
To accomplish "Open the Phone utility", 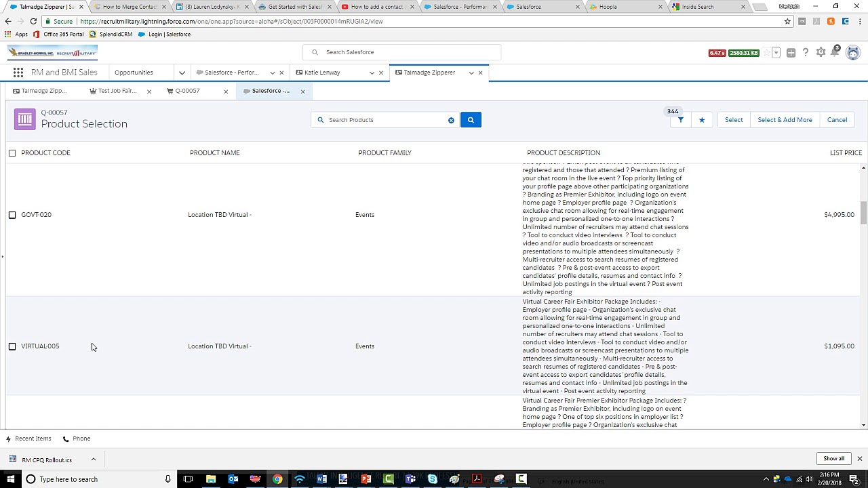I will [77, 439].
